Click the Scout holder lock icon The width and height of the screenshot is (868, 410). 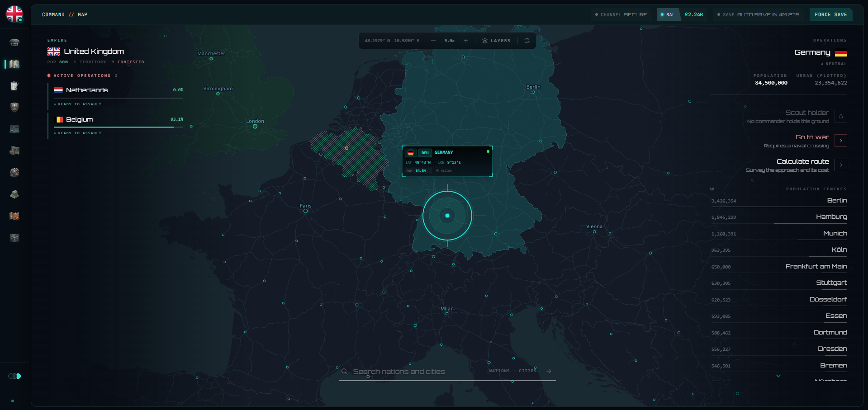point(841,116)
